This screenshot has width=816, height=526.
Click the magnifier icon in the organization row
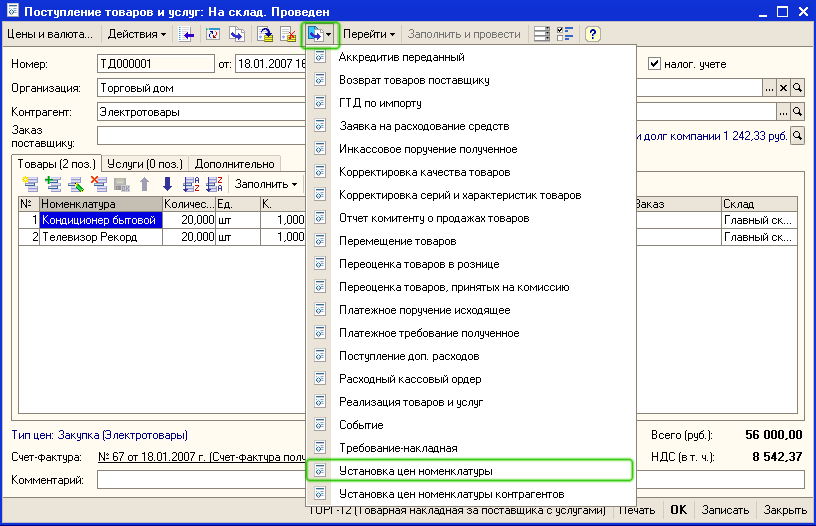pyautogui.click(x=797, y=88)
